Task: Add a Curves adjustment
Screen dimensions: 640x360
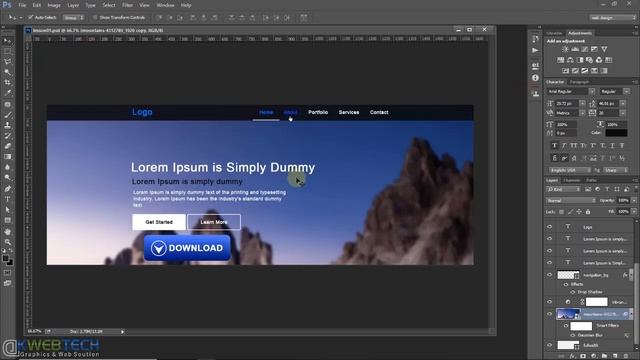Action: (x=584, y=49)
